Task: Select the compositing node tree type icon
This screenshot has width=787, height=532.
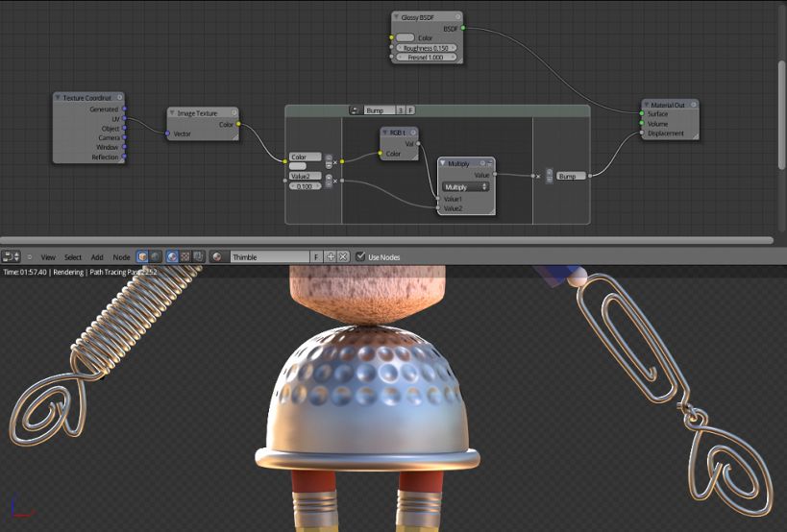Action: click(x=198, y=256)
